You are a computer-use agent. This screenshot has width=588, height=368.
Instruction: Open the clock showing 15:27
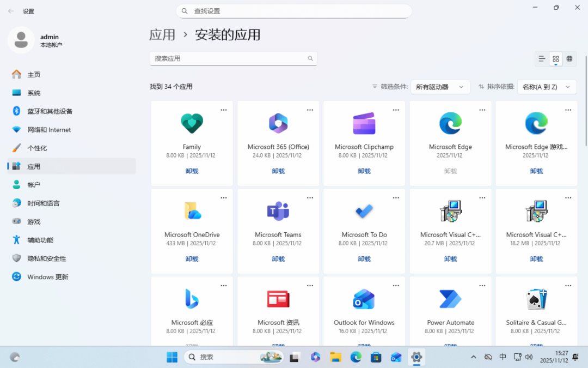tap(554, 357)
